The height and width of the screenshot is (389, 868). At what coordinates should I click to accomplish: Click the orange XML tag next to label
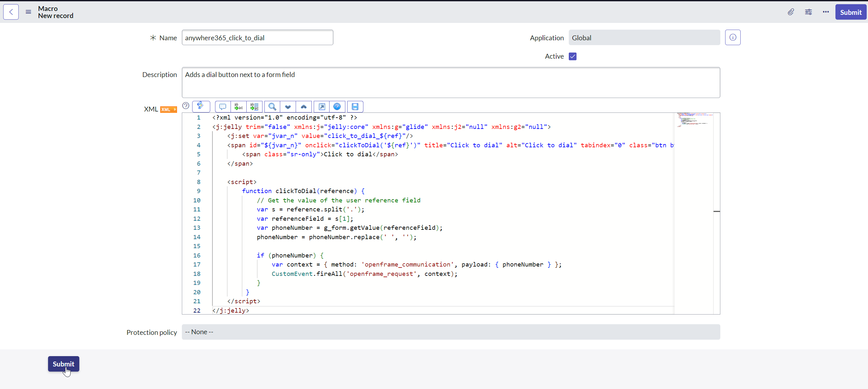pyautogui.click(x=169, y=110)
